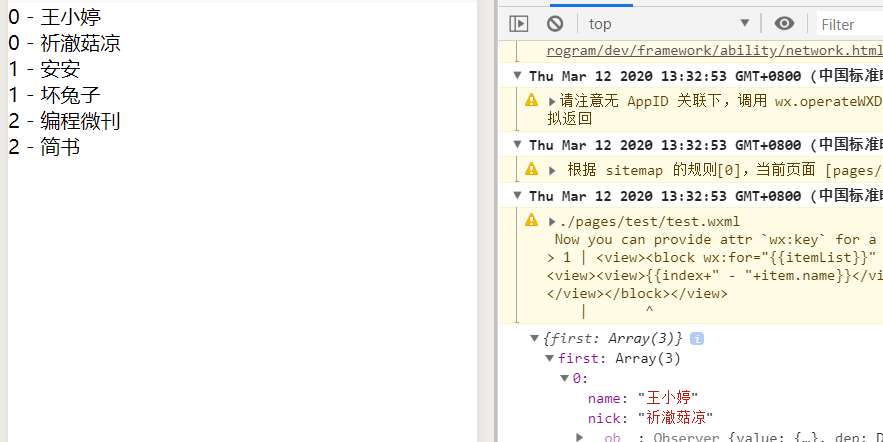Click the AppID warning triangle icon
883x442 pixels.
(x=531, y=100)
